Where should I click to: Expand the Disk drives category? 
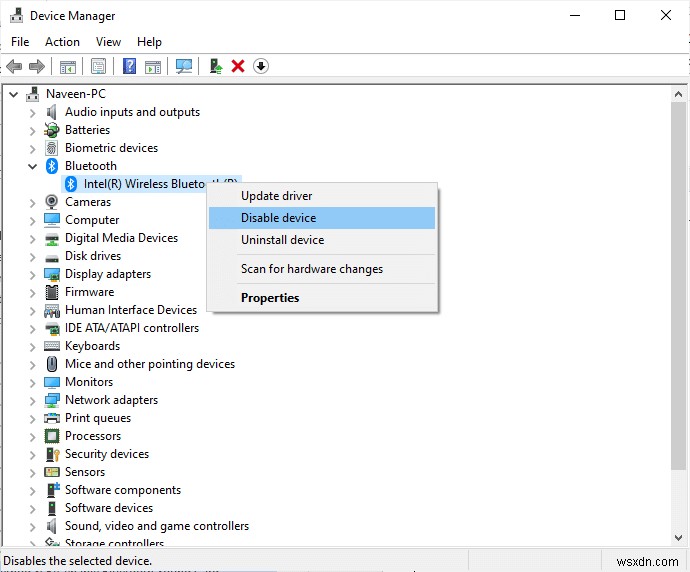tap(33, 257)
